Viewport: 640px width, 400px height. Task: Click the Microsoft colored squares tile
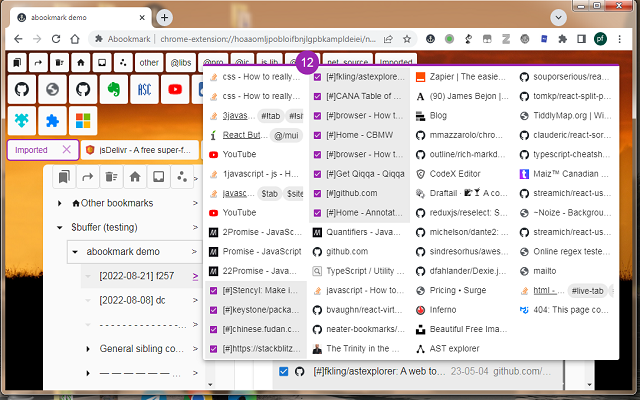83,121
